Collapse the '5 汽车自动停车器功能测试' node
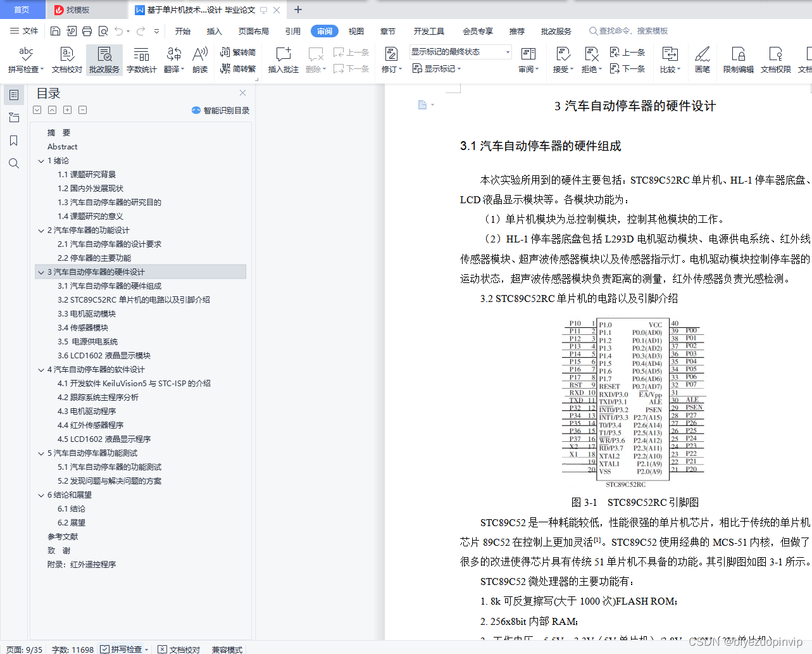The width and height of the screenshot is (812, 654). pos(41,453)
